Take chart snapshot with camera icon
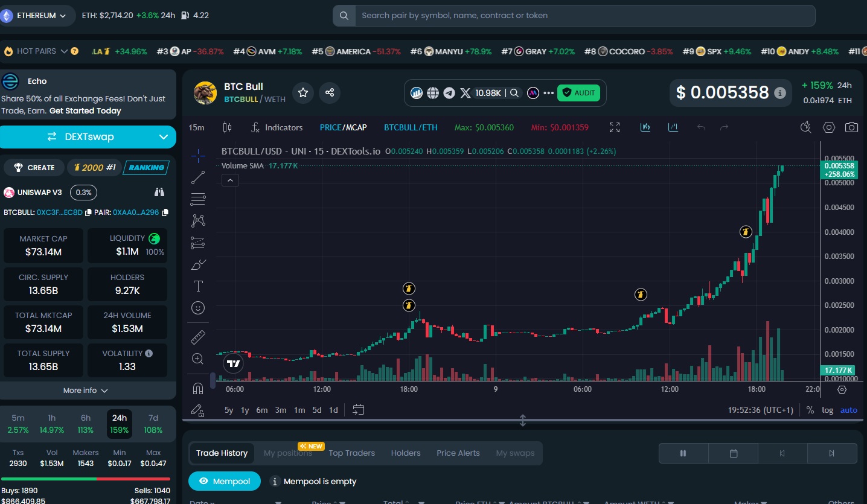 [x=851, y=127]
